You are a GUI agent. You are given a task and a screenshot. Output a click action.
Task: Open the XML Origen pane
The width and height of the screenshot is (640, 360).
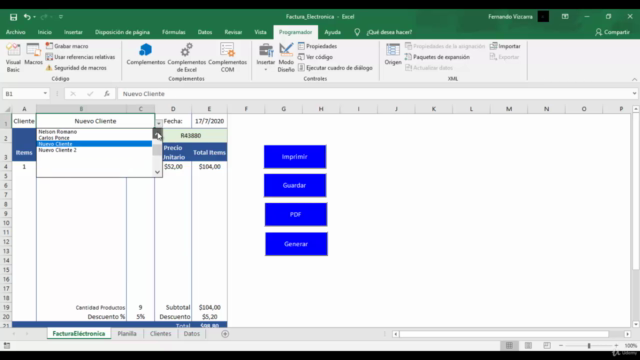(393, 54)
